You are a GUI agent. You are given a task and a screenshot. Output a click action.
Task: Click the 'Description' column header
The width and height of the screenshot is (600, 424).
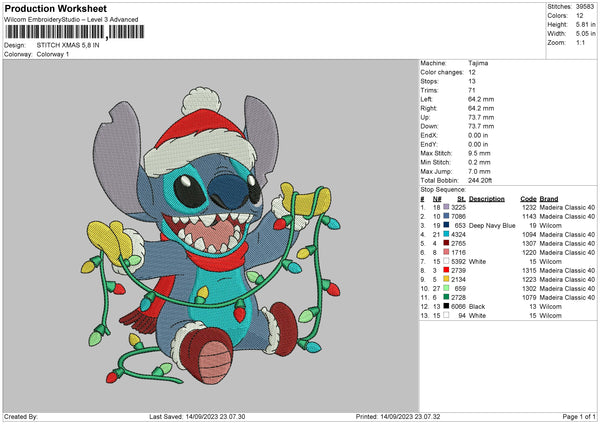click(486, 199)
